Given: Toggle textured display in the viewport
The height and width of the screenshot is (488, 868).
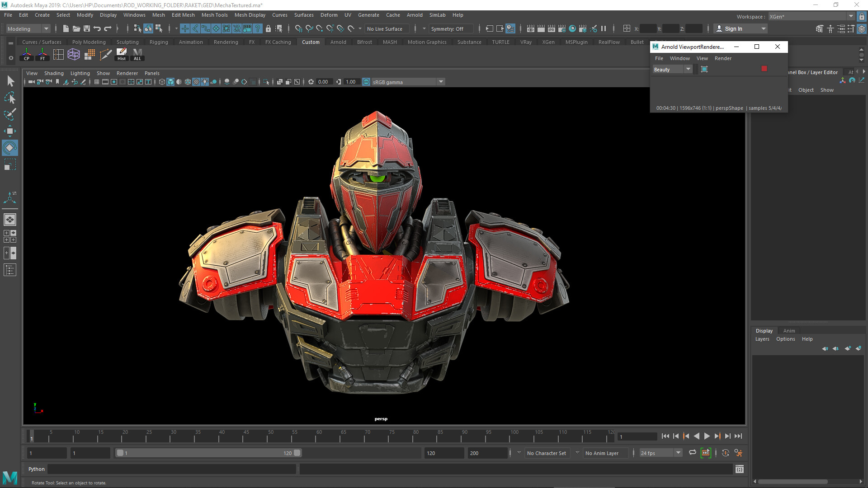Looking at the screenshot, I should click(196, 82).
